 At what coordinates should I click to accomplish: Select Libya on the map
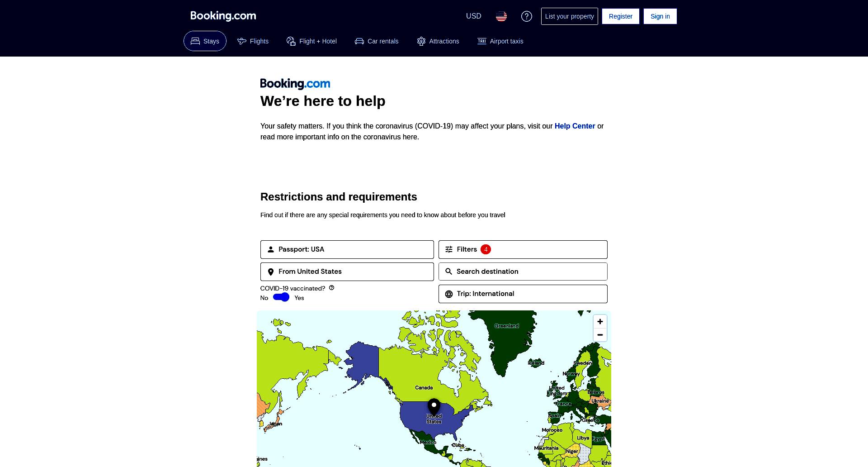tap(583, 438)
